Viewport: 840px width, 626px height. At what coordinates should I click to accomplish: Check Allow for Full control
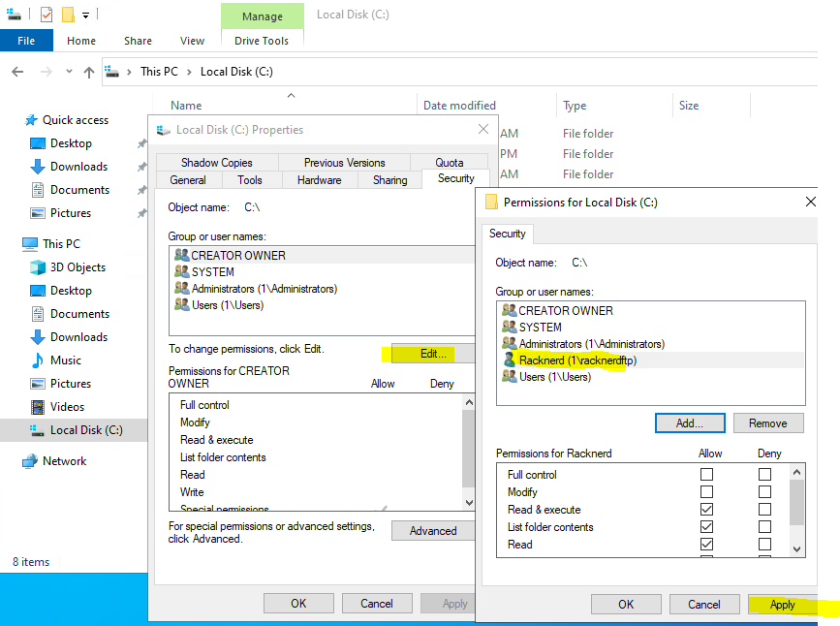coord(706,474)
